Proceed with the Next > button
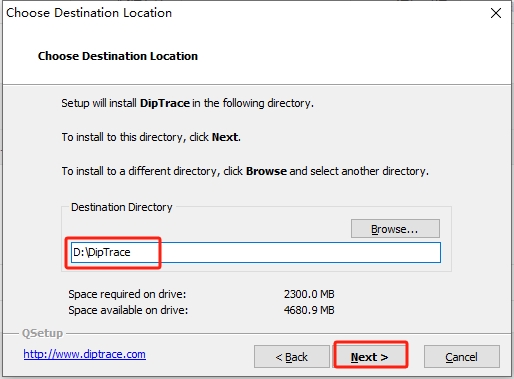Image resolution: width=514 pixels, height=379 pixels. 370,357
